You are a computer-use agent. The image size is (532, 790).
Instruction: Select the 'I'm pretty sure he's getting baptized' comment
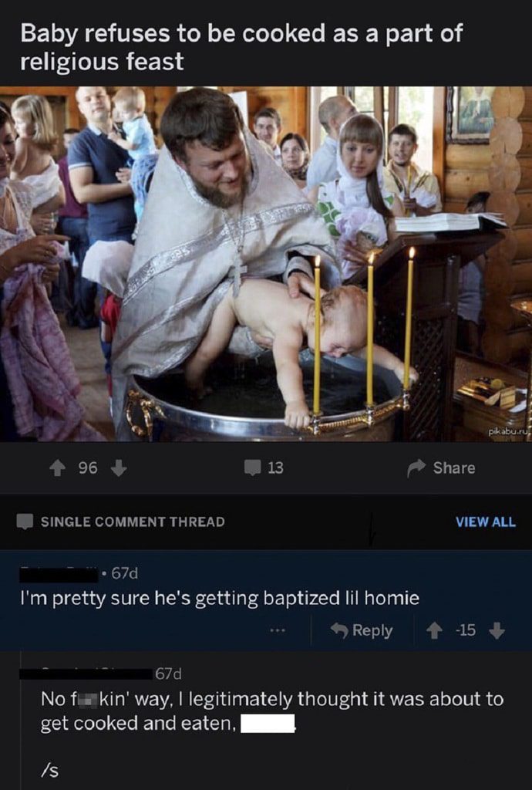coord(220,598)
